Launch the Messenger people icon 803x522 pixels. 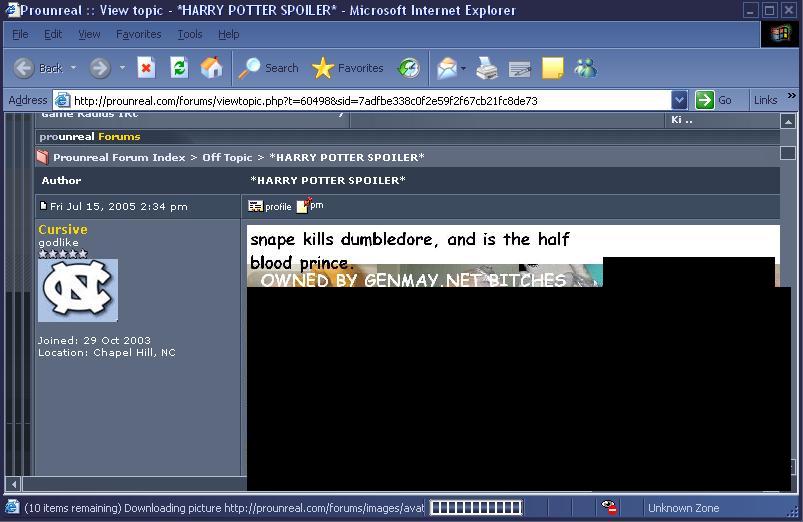[585, 68]
